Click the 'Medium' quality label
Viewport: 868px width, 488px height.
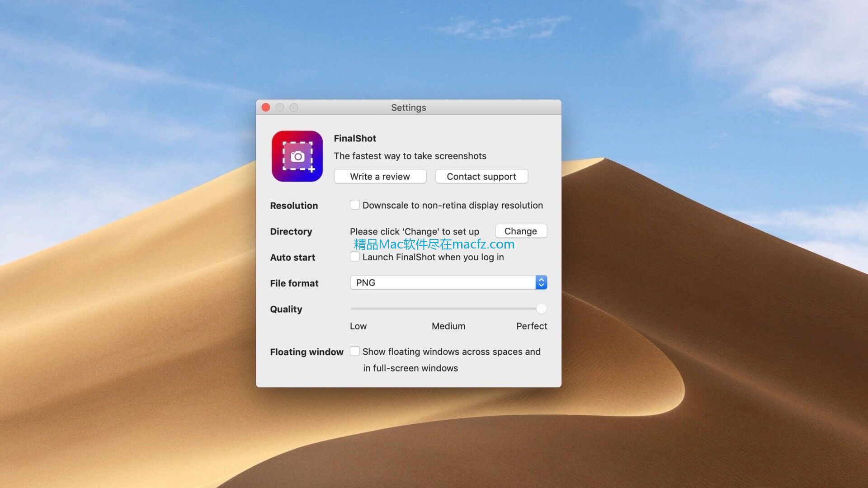448,326
